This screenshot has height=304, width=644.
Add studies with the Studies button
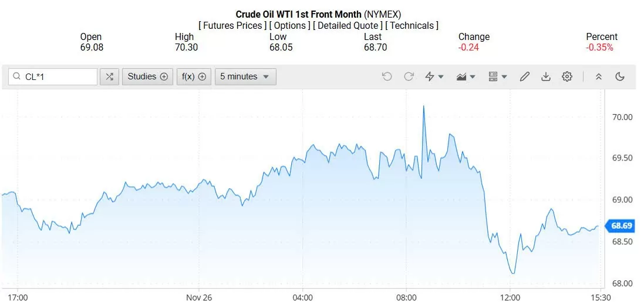(147, 76)
